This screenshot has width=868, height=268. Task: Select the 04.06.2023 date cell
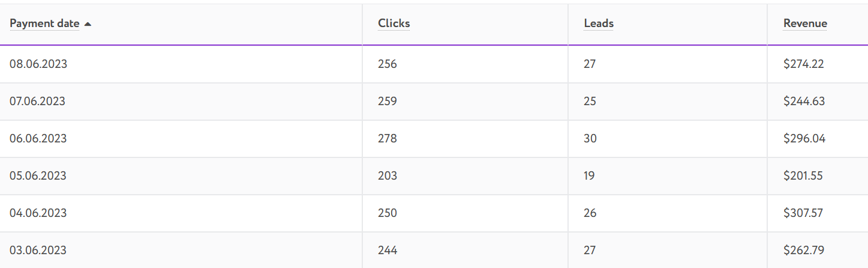[38, 213]
